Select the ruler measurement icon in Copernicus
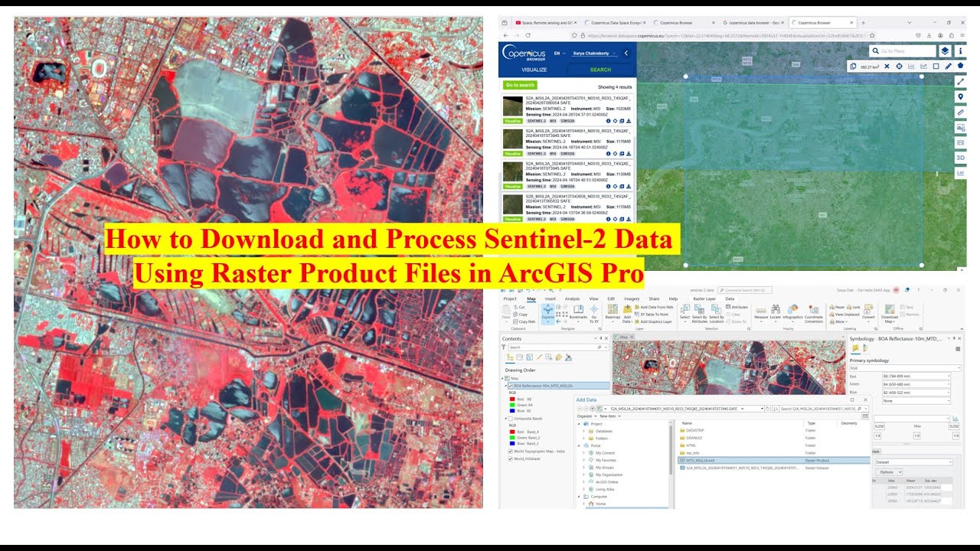Image resolution: width=980 pixels, height=551 pixels. (x=960, y=112)
